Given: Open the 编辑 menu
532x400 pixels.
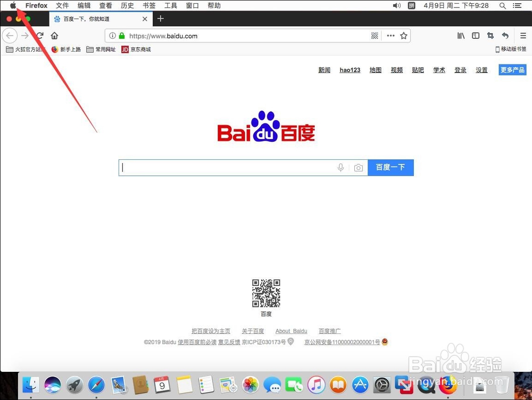Looking at the screenshot, I should (84, 5).
